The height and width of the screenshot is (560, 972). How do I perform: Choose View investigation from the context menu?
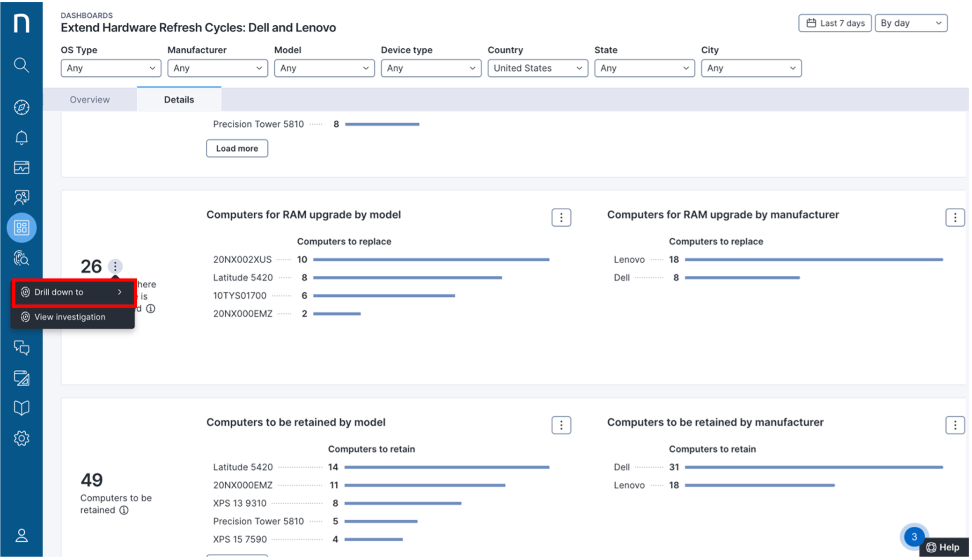point(69,317)
